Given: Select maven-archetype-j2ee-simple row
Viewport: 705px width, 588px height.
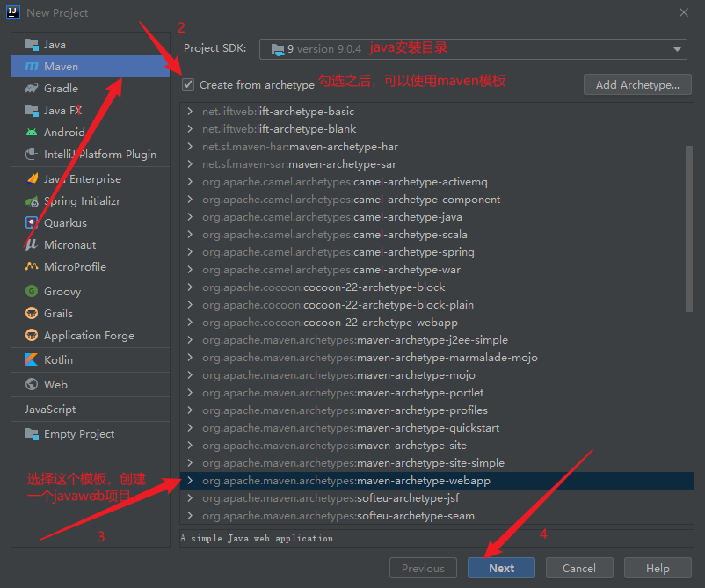Looking at the screenshot, I should coord(437,340).
